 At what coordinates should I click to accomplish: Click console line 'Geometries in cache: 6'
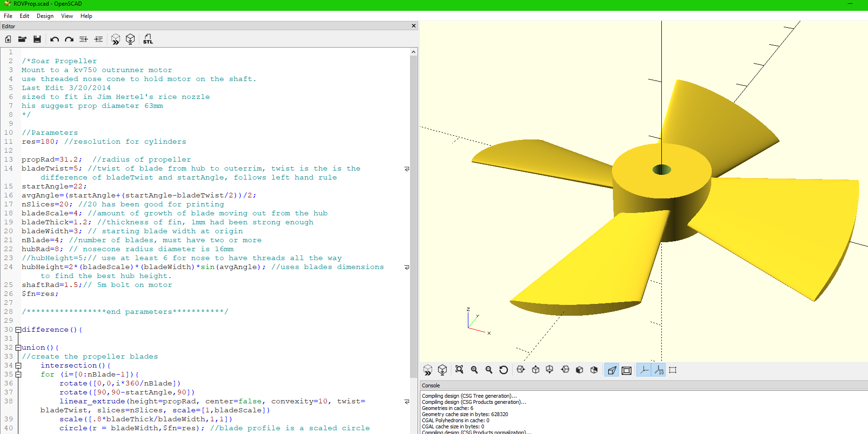(x=448, y=409)
